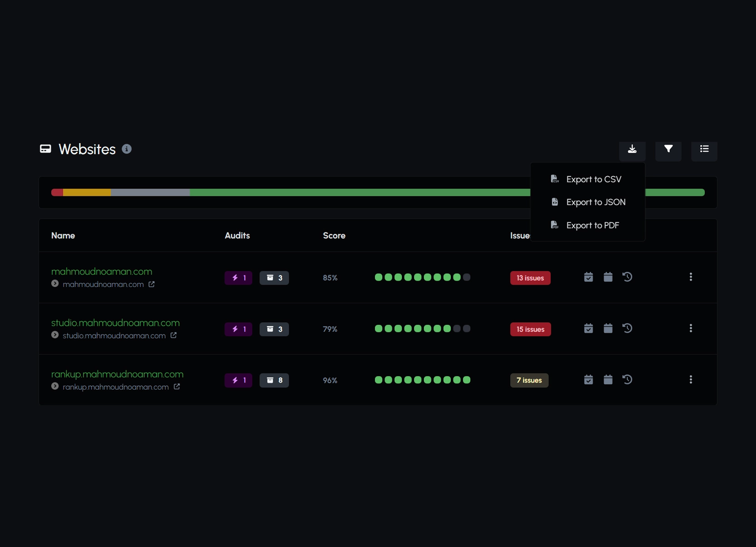
Task: Click calendar-check icon in rankup.mahmoudnoaman.com row
Action: 588,379
